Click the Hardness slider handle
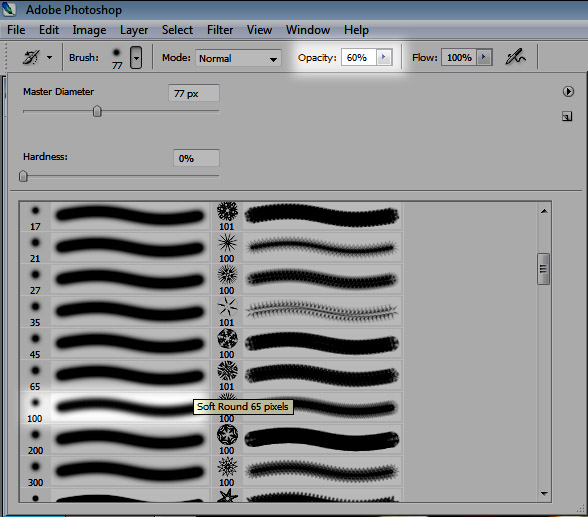 [23, 176]
